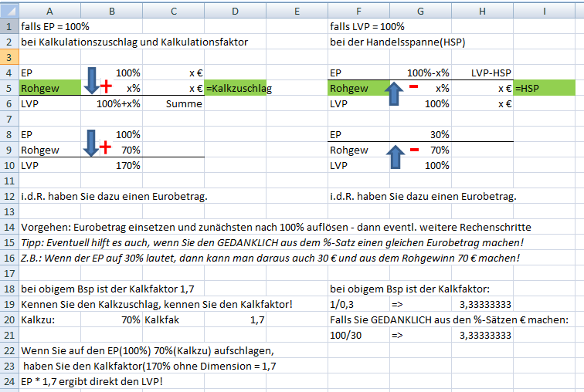
Task: Click the green =HSP cell
Action: click(544, 88)
